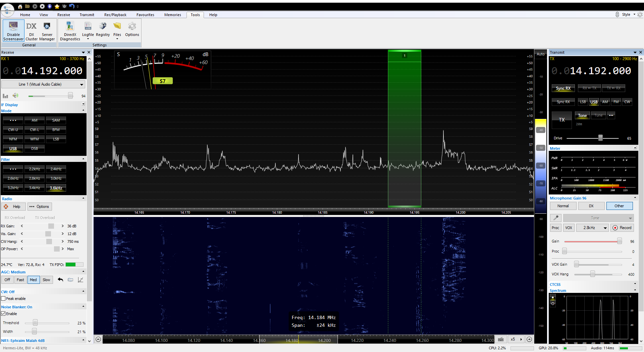The width and height of the screenshot is (644, 352).
Task: Toggle the transmit Sync RX button
Action: click(563, 88)
